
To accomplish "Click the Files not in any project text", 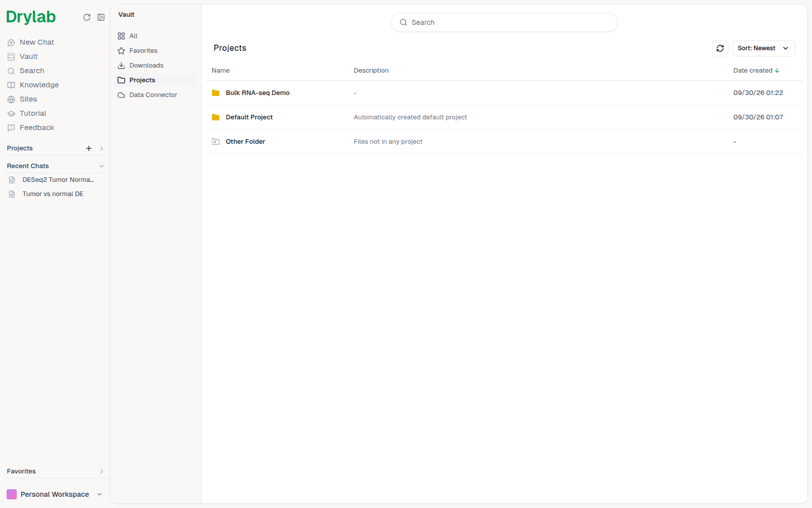I will [x=388, y=142].
